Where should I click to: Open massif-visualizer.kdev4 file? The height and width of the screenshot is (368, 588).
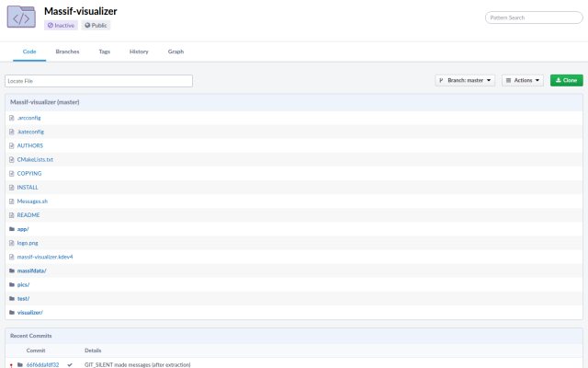coord(45,257)
